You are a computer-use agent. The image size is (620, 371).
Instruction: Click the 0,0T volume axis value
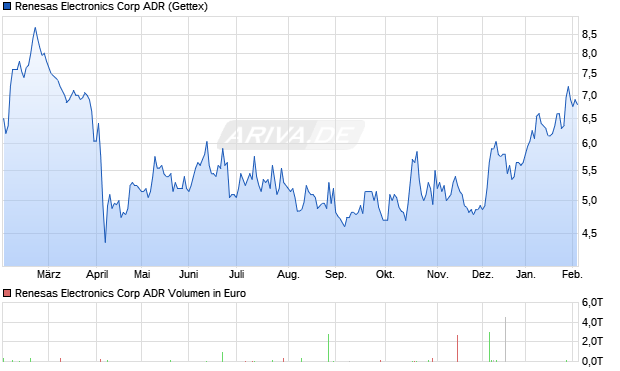(592, 361)
